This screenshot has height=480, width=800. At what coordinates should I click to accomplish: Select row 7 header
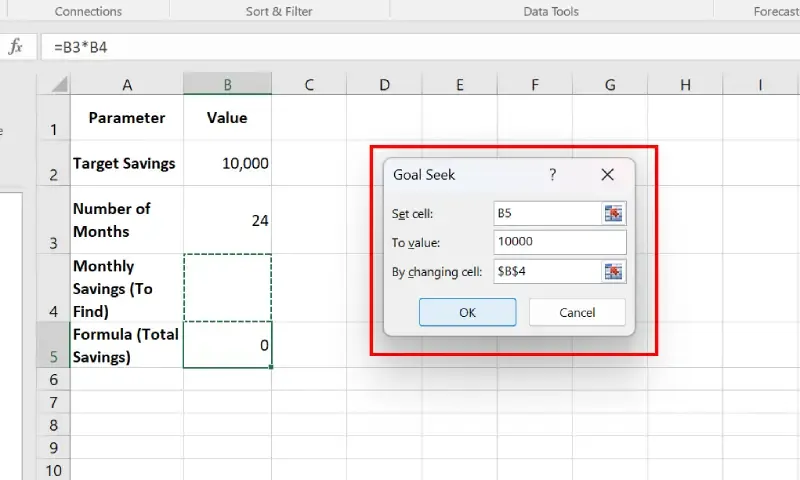54,402
